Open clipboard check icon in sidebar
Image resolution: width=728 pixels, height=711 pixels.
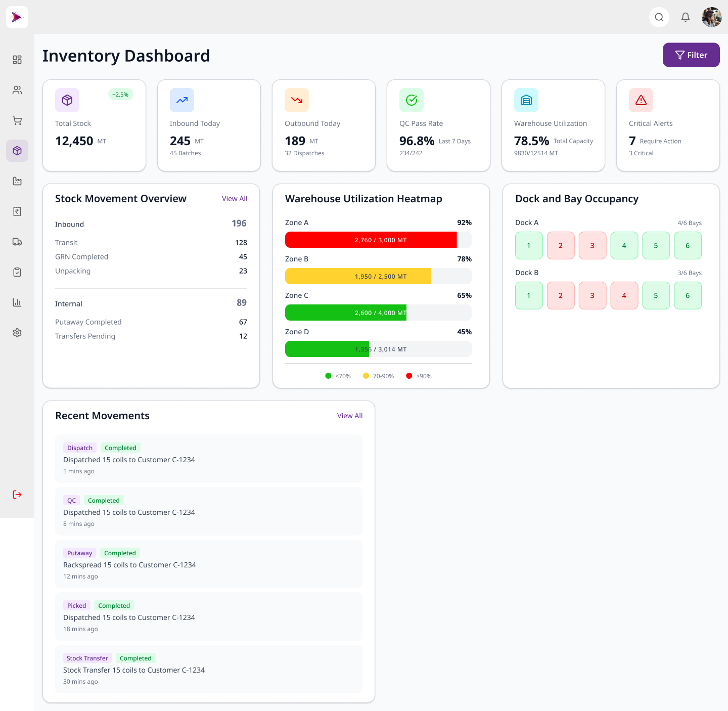pyautogui.click(x=17, y=272)
